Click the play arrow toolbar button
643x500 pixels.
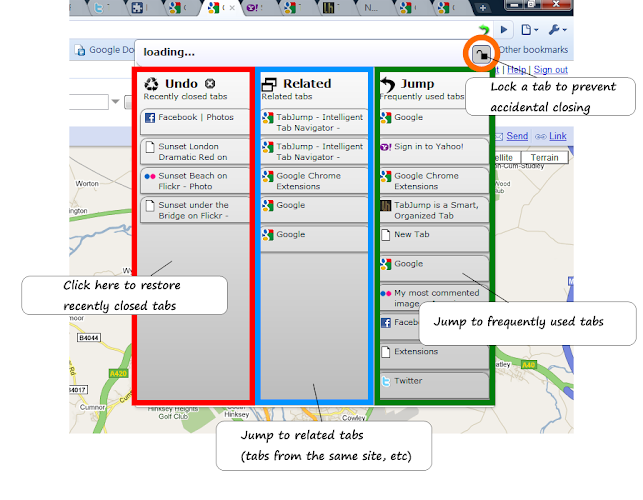click(504, 30)
